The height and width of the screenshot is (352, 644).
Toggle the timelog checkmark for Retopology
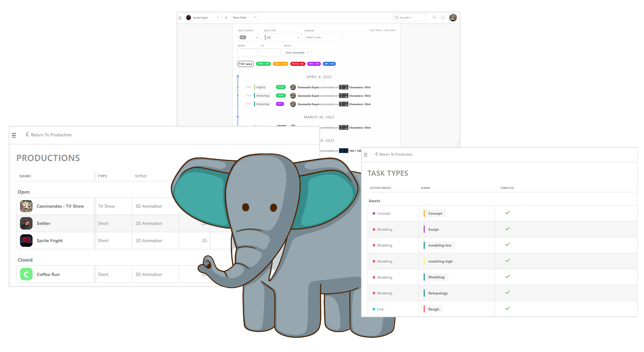(x=507, y=292)
